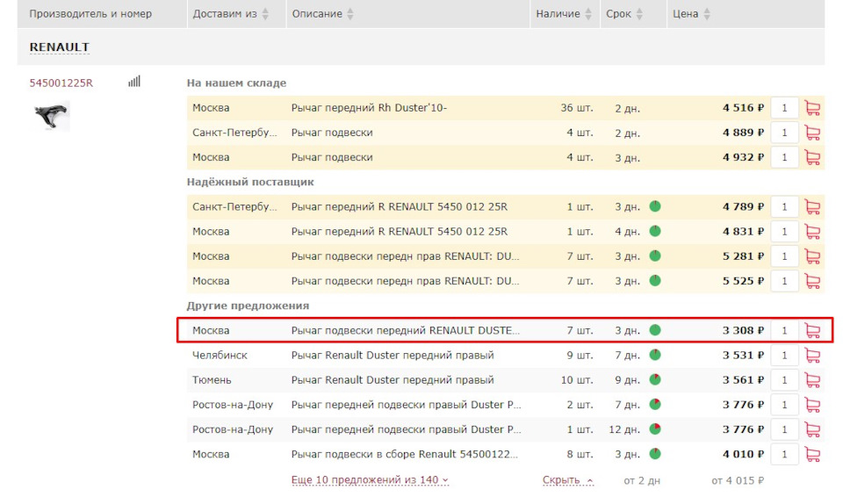Click the RENAULT manufacturer link

pos(59,47)
